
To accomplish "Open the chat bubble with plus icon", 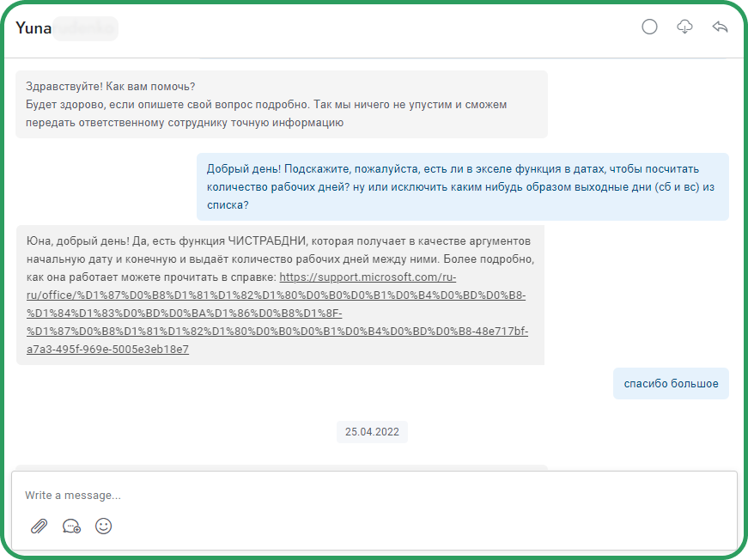I will pos(71,527).
